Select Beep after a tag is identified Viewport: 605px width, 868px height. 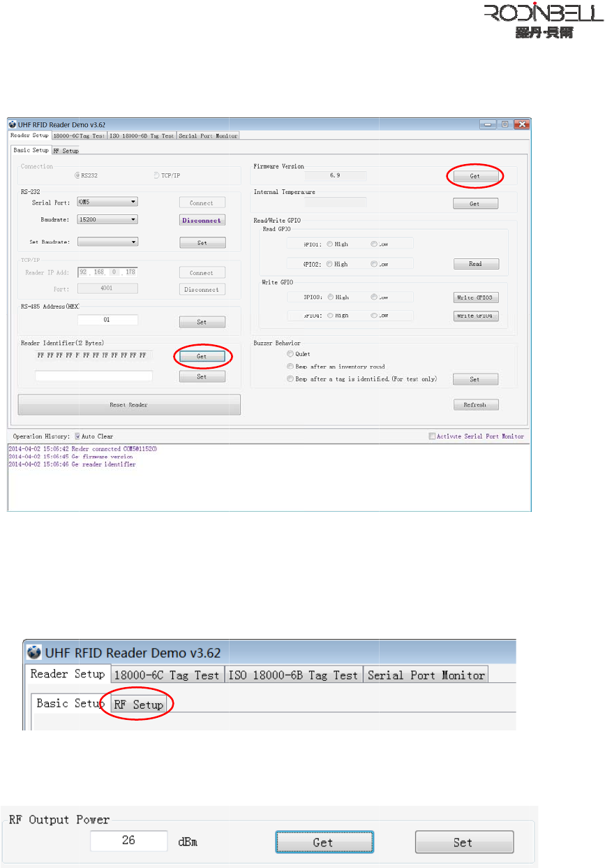[x=290, y=378]
